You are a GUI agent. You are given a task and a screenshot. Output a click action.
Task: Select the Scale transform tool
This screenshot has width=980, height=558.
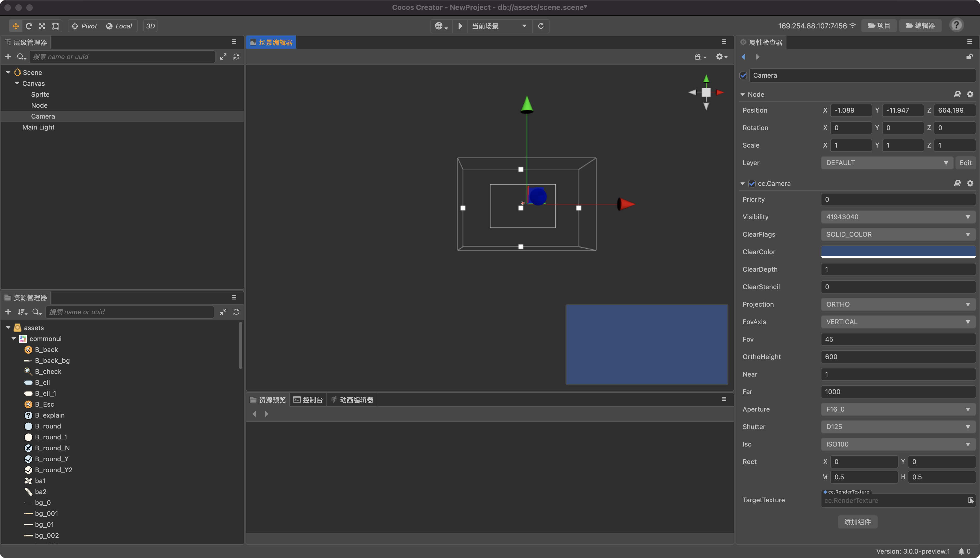click(x=42, y=26)
